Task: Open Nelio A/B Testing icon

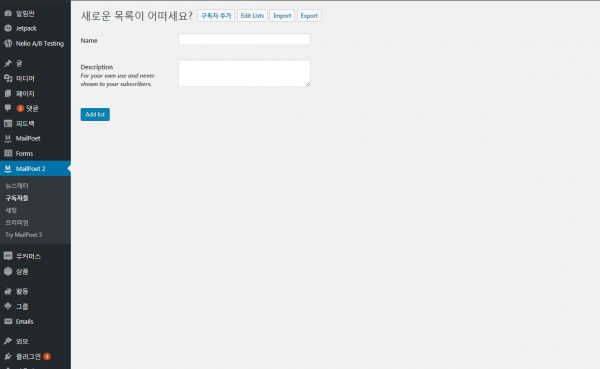Action: tap(8, 43)
